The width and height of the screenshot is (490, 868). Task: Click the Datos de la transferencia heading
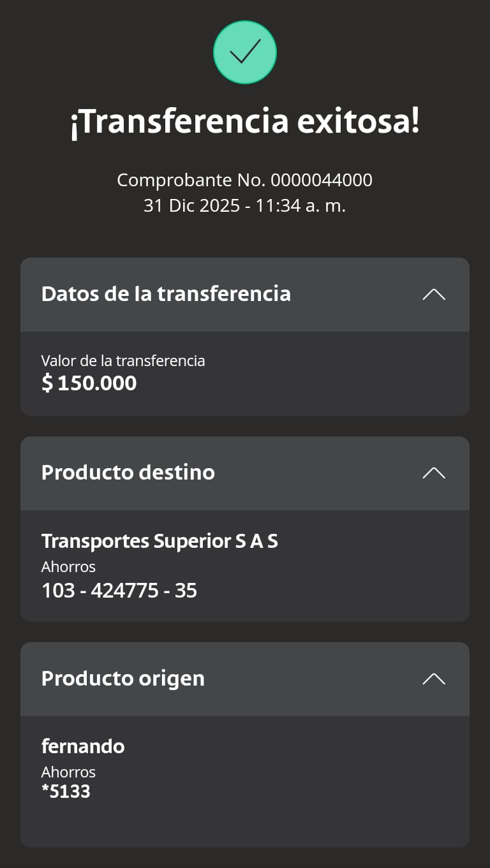166,294
